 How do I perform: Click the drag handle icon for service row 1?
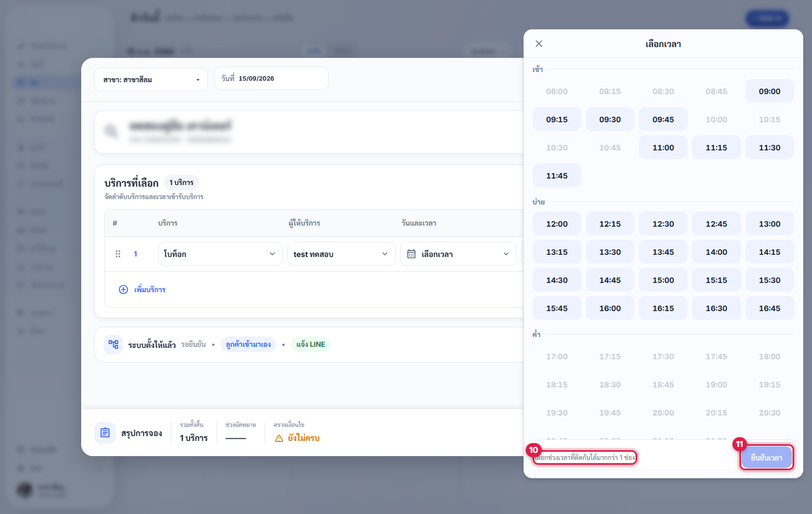[118, 254]
